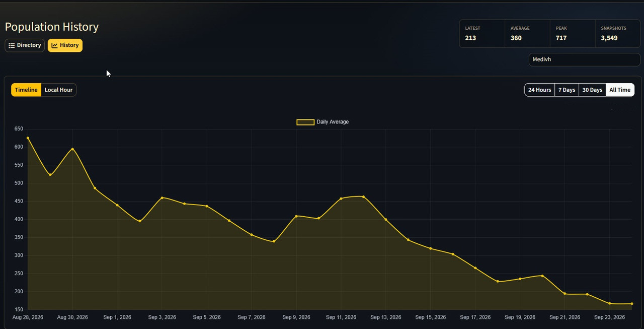
Task: Click the Peak 717 stat card
Action: tap(573, 34)
